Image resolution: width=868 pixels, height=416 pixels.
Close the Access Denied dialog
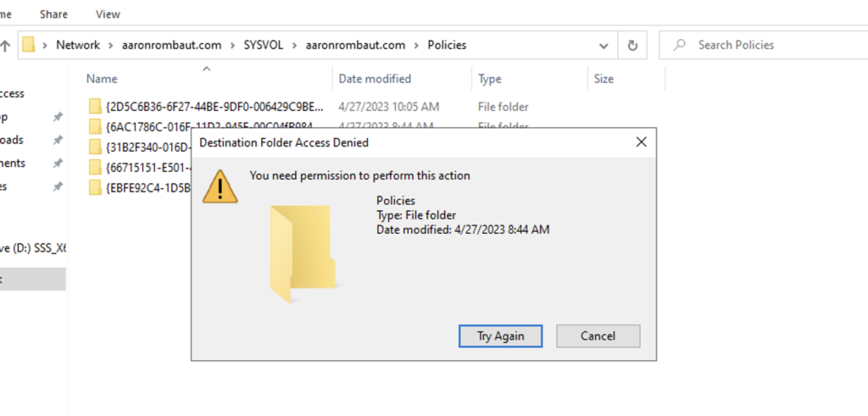point(642,142)
